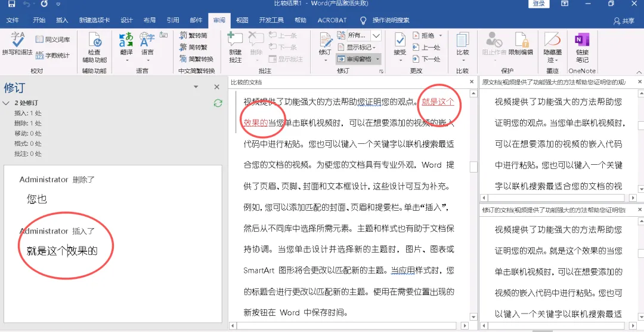Click the small IME dictionary update icon

(x=163, y=35)
